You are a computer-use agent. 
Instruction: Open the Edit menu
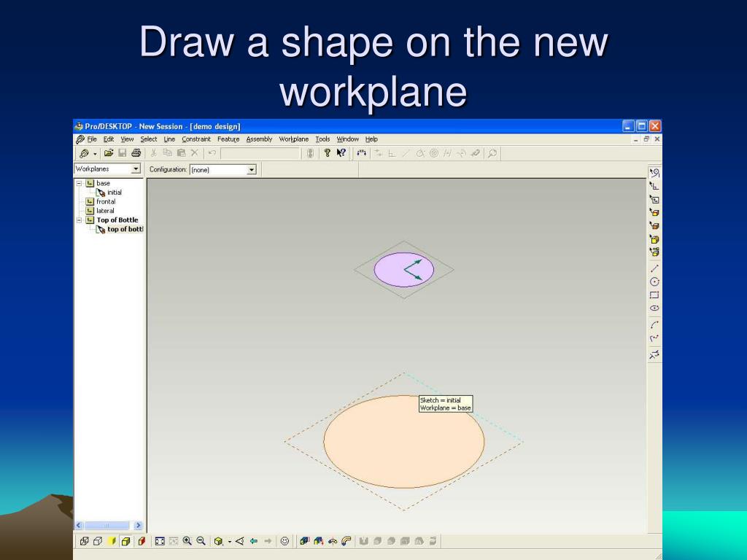click(109, 139)
